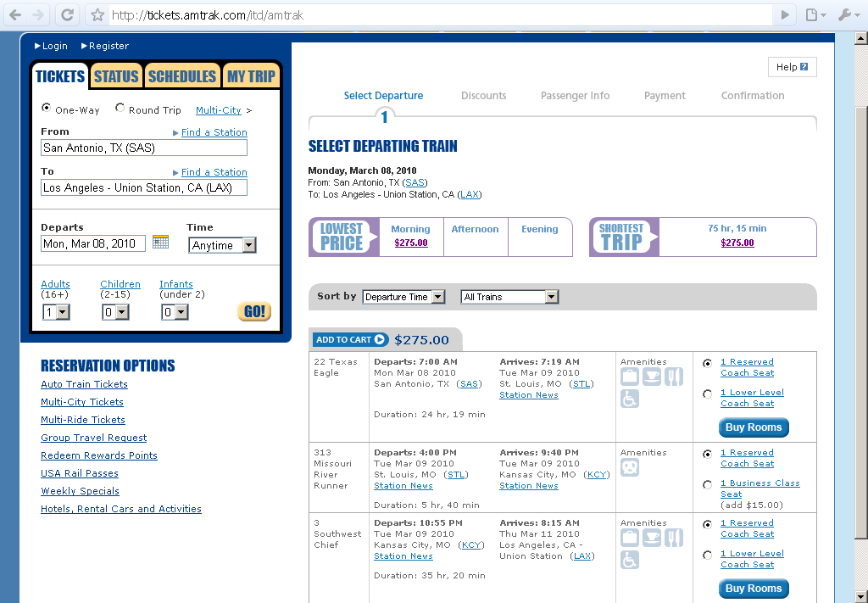Open the USA Rail Passes link
868x603 pixels.
(x=80, y=473)
